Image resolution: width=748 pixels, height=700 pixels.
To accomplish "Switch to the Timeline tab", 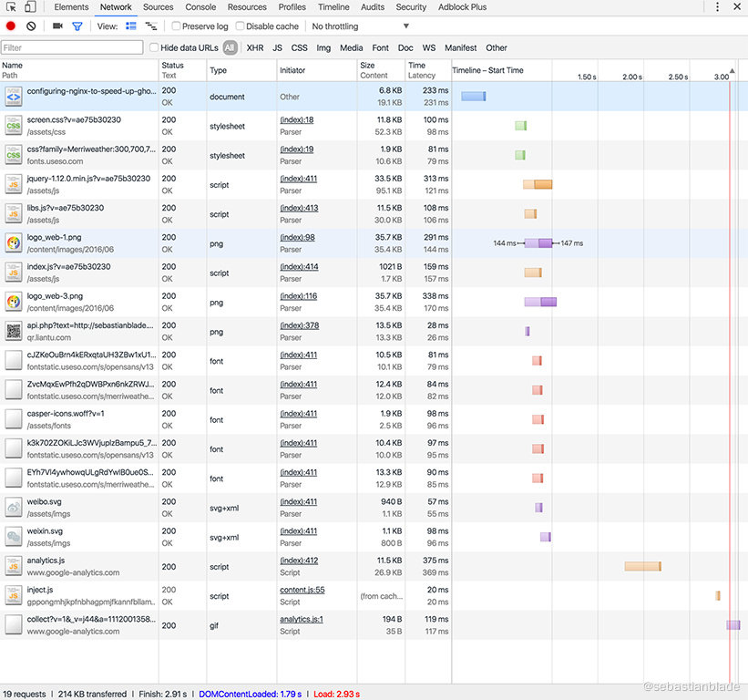I will [333, 7].
